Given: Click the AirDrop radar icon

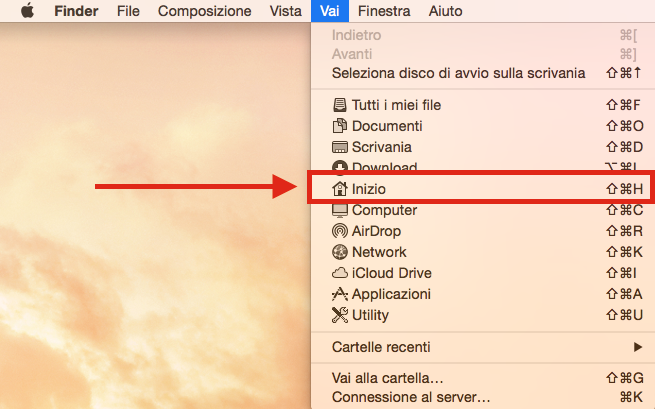Looking at the screenshot, I should (x=340, y=231).
